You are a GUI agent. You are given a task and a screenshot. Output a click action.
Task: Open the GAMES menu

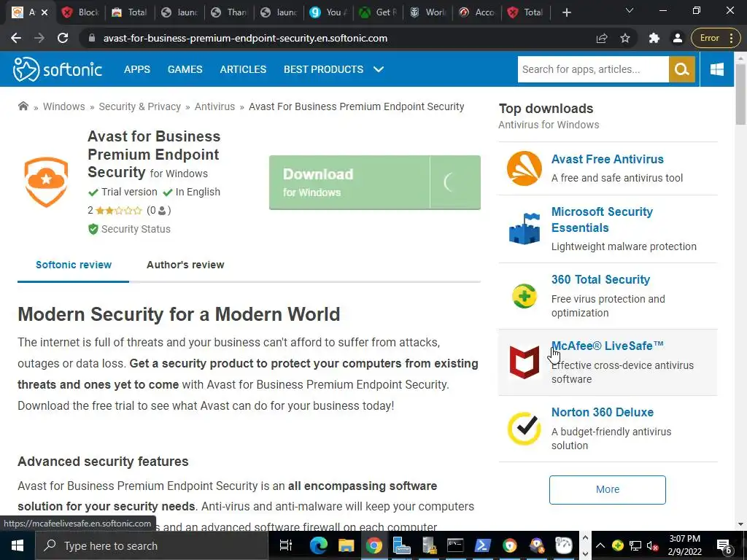185,69
